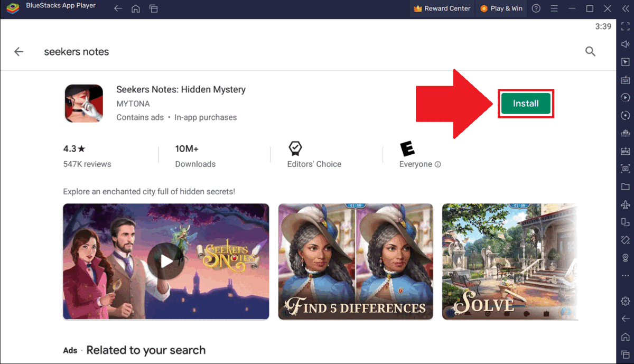This screenshot has height=364, width=634.
Task: Open the three-dots more options in sidebar
Action: pyautogui.click(x=626, y=275)
